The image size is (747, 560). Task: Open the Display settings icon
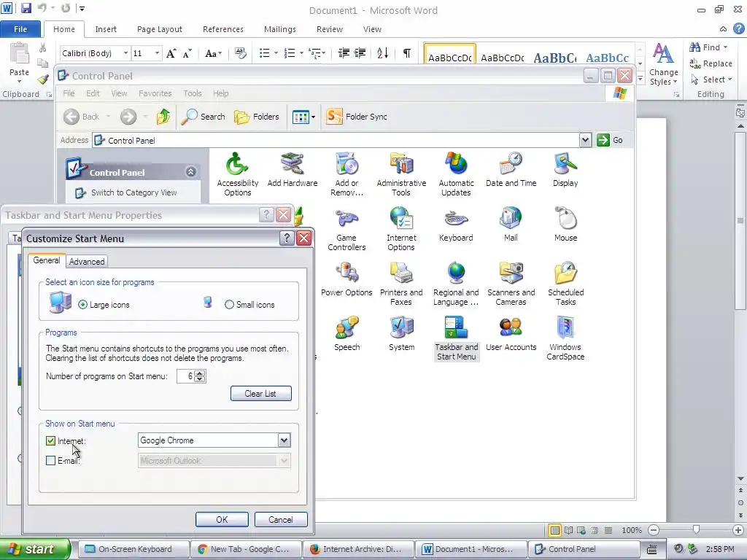(565, 170)
